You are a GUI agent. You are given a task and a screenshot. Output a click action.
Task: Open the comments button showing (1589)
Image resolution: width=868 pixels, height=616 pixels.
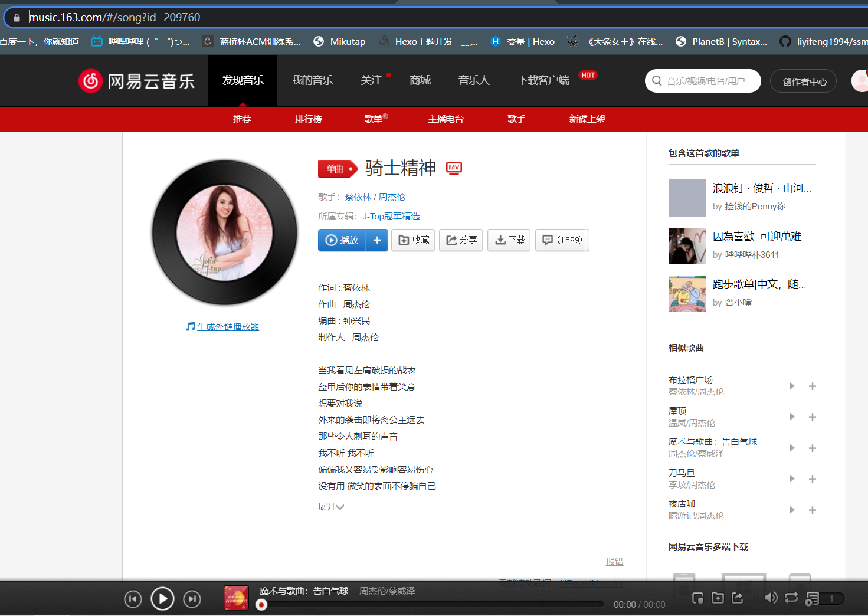[x=562, y=240]
